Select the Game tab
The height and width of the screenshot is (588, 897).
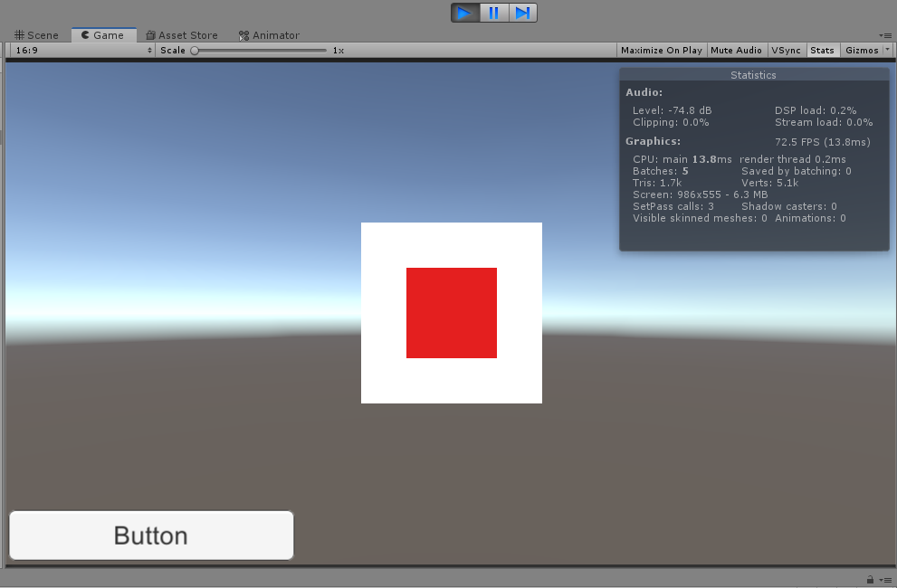point(103,35)
